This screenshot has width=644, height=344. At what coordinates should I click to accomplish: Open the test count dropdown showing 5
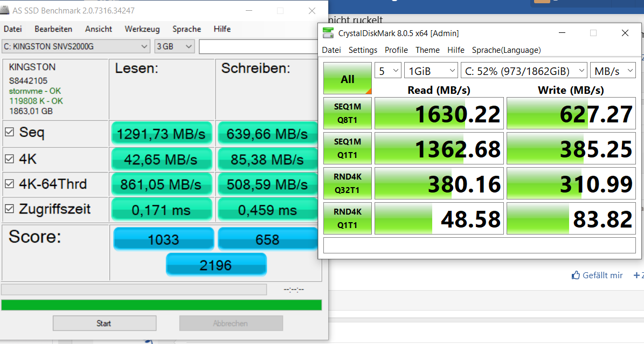tap(387, 71)
